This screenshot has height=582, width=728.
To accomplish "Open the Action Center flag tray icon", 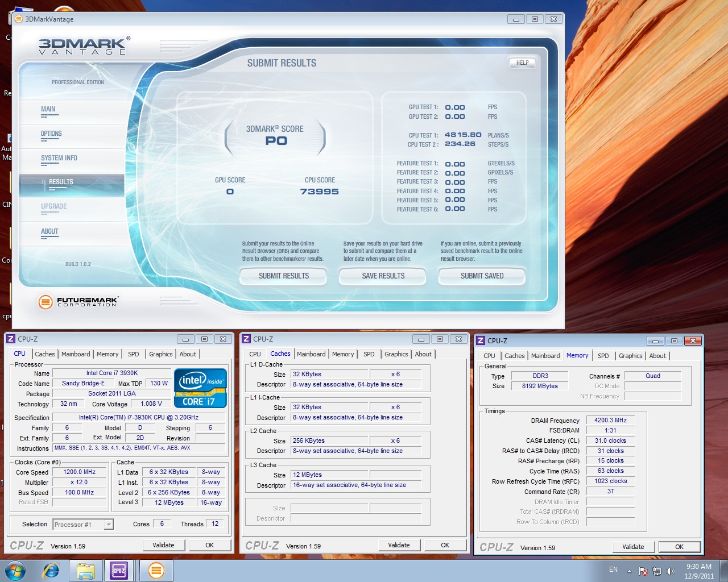I will 643,571.
